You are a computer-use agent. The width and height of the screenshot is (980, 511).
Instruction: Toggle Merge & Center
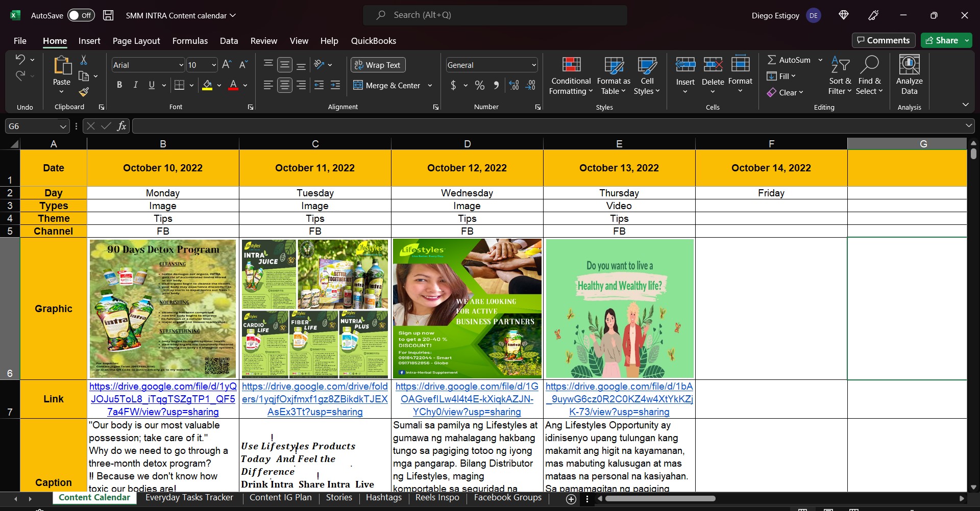pyautogui.click(x=387, y=85)
